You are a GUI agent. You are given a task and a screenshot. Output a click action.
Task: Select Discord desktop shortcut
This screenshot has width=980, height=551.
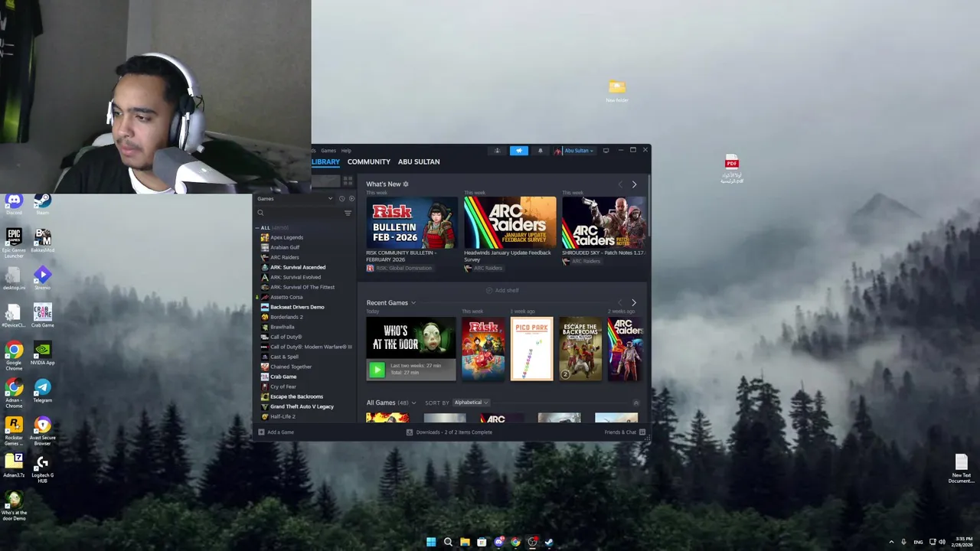click(x=14, y=204)
